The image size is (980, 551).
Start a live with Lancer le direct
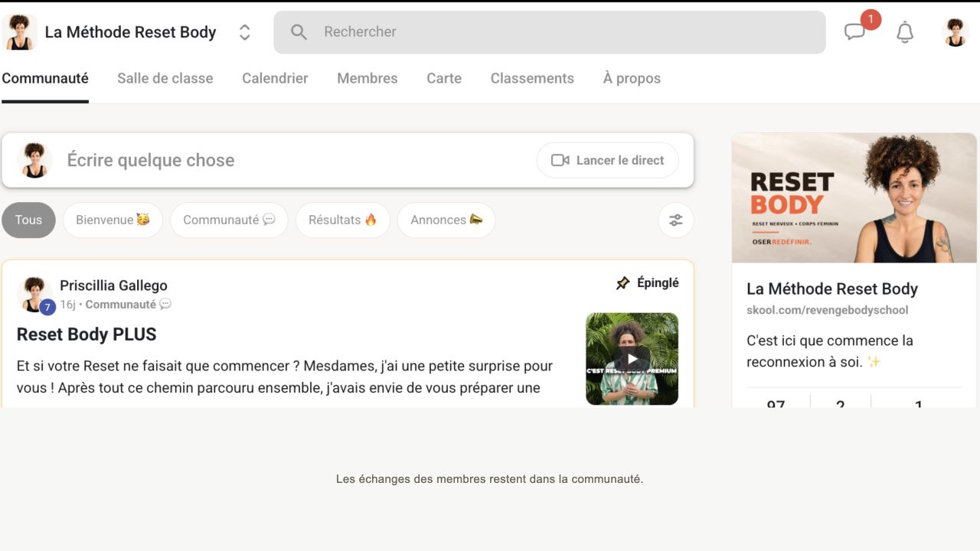click(608, 160)
